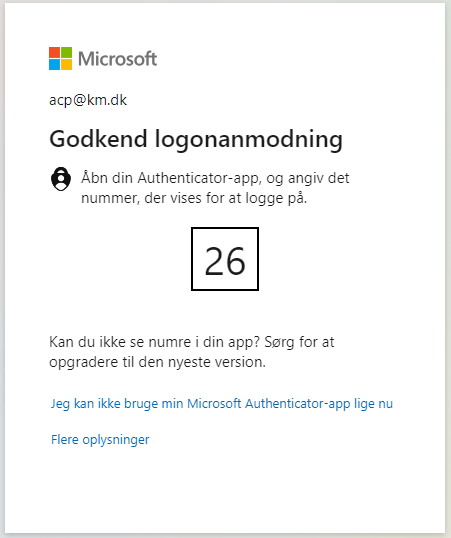Click the 'Kan du ikke se numre' help text
The image size is (451, 538).
(x=192, y=342)
